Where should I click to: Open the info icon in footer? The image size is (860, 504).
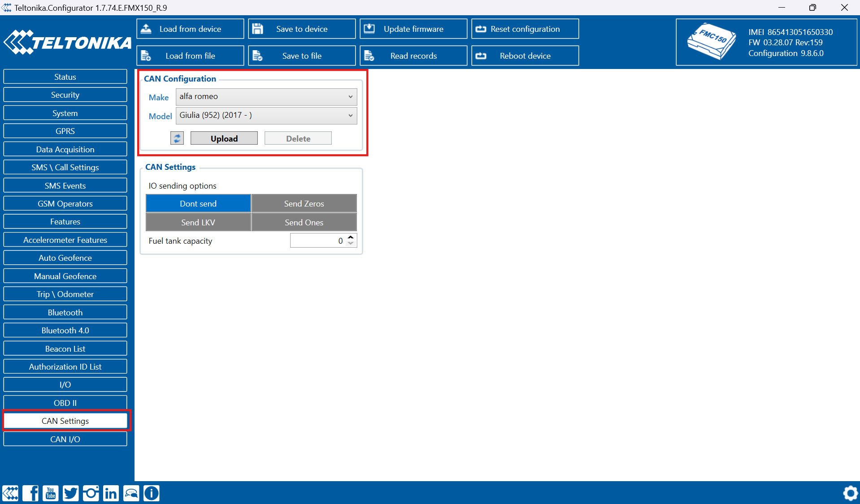coord(152,493)
